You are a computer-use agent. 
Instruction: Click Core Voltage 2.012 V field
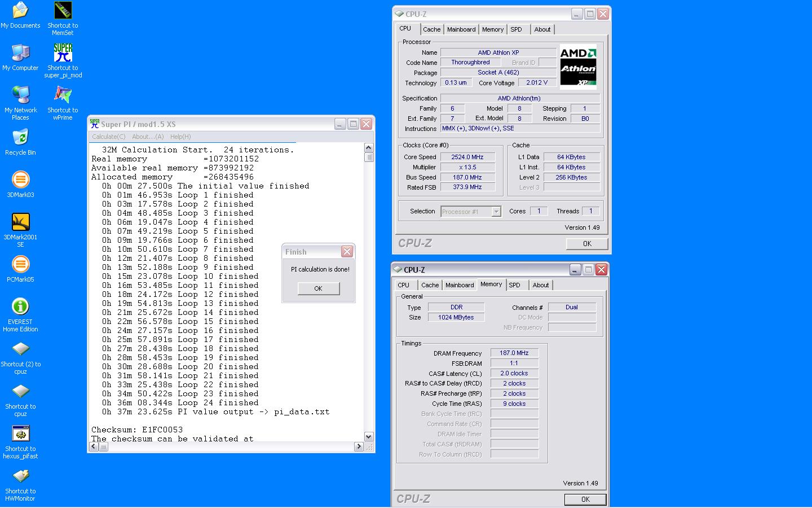(537, 82)
